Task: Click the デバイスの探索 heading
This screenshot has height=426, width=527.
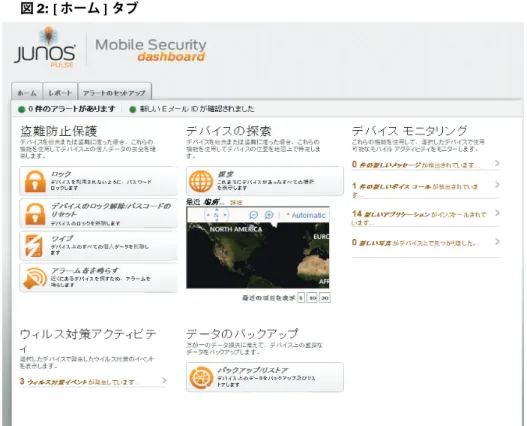Action: coord(229,131)
